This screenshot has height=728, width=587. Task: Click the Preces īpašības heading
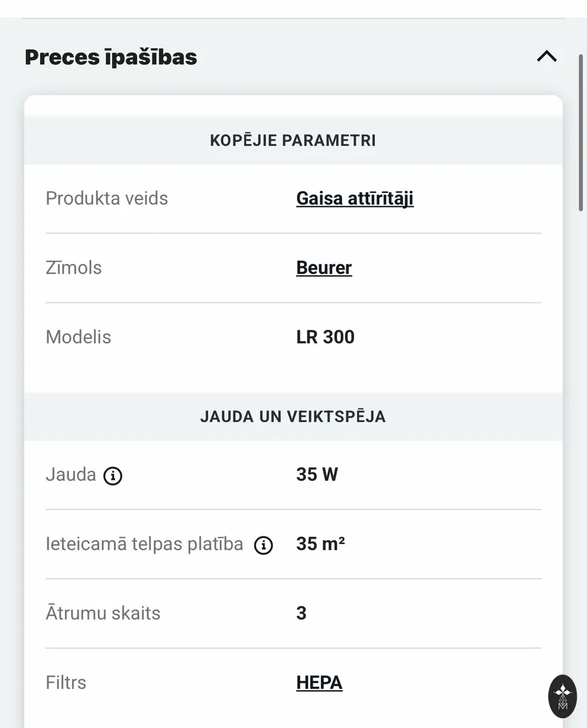pyautogui.click(x=111, y=57)
